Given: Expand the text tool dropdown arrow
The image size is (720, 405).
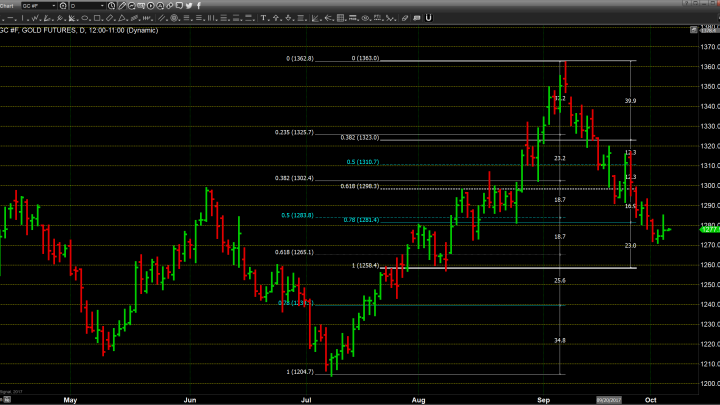Looking at the screenshot, I should (x=269, y=20).
